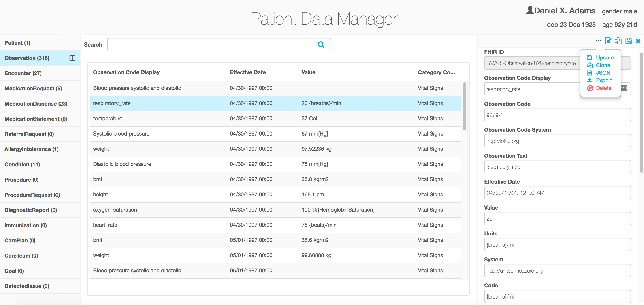Select Delete in the popup menu

(603, 88)
